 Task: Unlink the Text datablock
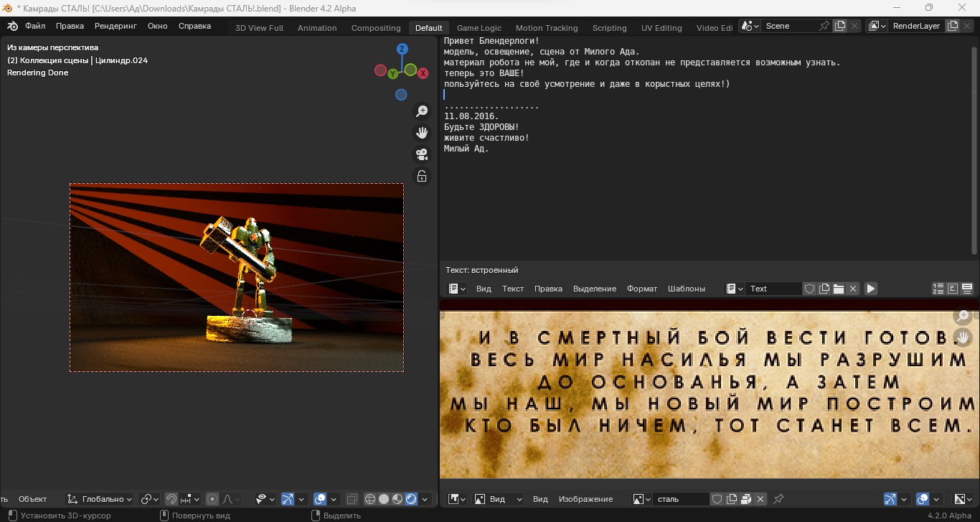pyautogui.click(x=853, y=289)
